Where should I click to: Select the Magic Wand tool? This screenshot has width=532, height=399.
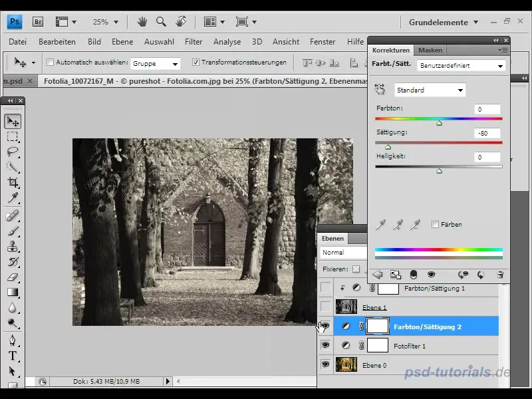point(13,167)
